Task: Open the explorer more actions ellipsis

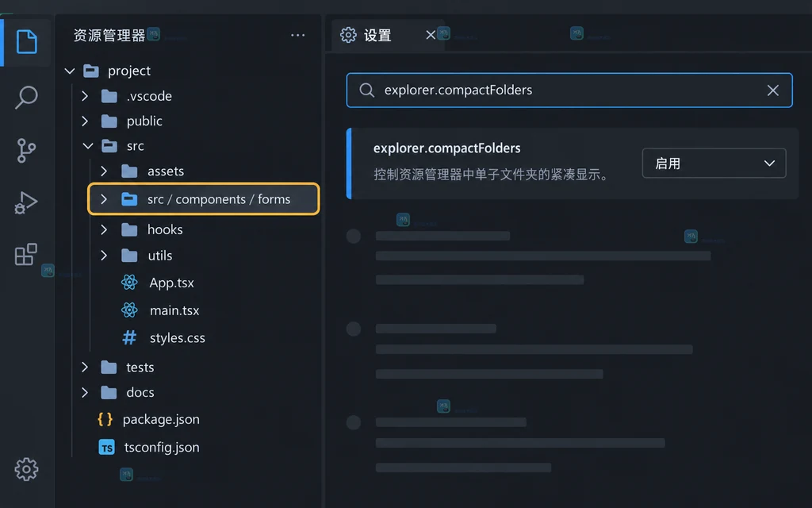Action: pos(298,35)
